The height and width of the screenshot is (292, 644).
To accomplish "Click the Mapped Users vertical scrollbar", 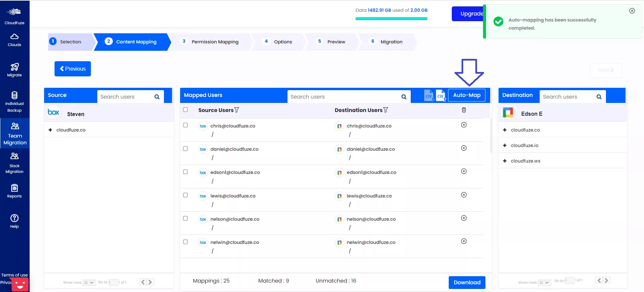I will 490,135.
